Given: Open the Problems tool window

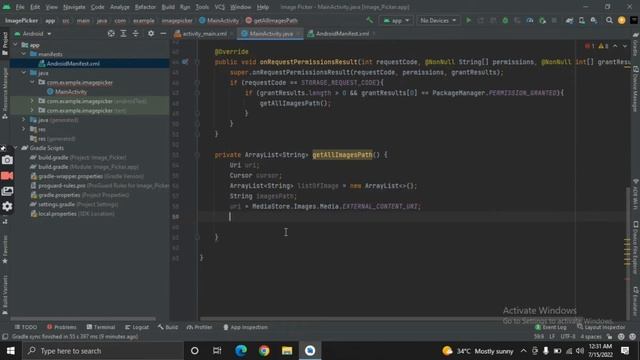Looking at the screenshot, I should coord(62,327).
